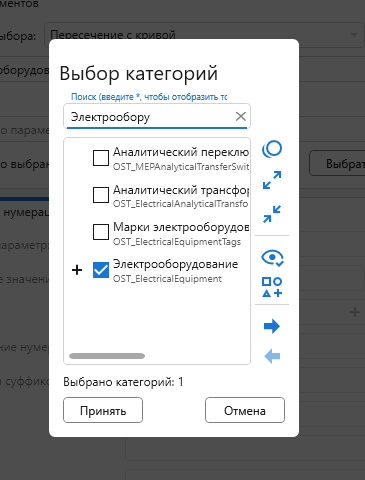365x480 pixels.
Task: Click the horizontal scrollbar in category list
Action: point(107,356)
